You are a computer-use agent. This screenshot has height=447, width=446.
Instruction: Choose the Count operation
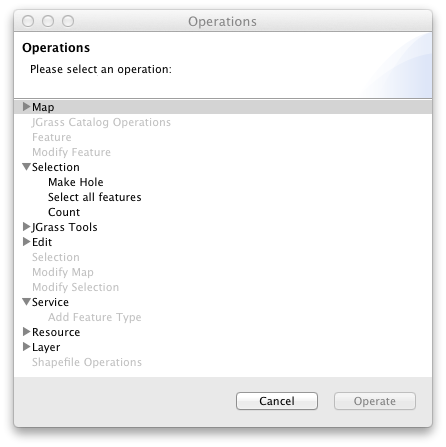point(64,212)
